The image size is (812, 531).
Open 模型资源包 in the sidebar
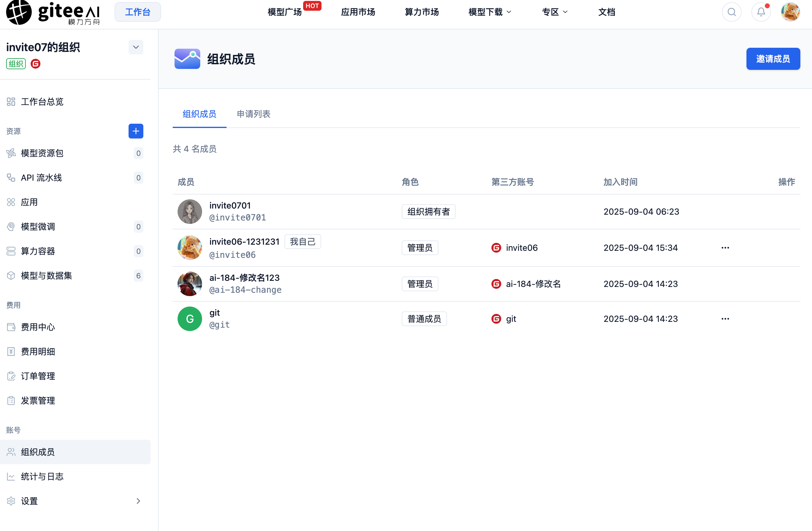(x=75, y=153)
